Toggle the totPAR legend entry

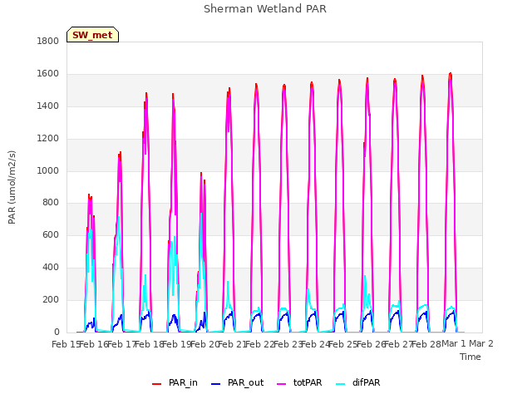point(299,382)
